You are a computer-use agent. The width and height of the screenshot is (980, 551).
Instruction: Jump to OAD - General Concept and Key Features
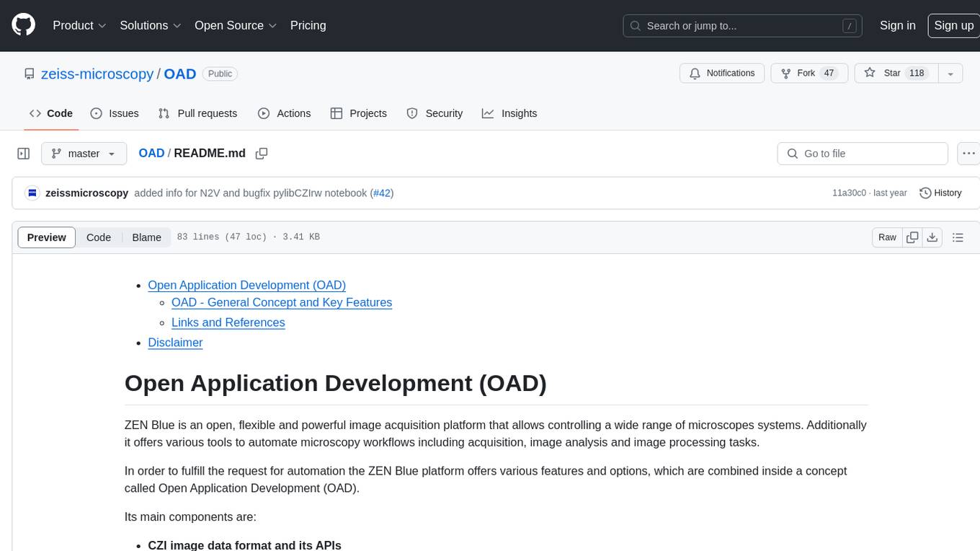coord(282,302)
